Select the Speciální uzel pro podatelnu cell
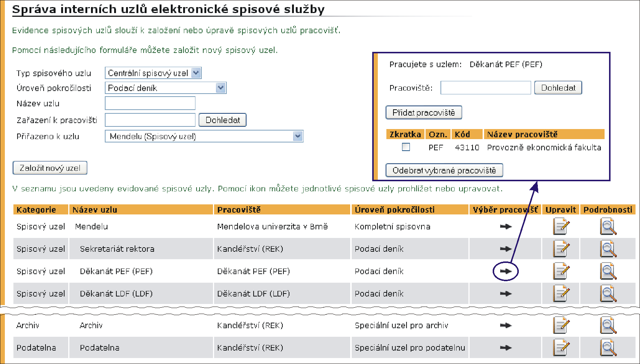 pyautogui.click(x=410, y=348)
